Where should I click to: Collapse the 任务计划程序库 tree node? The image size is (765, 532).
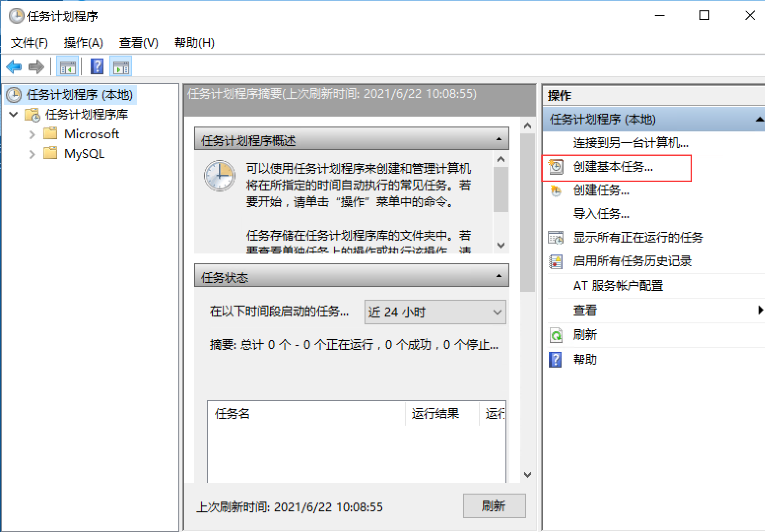pyautogui.click(x=14, y=115)
